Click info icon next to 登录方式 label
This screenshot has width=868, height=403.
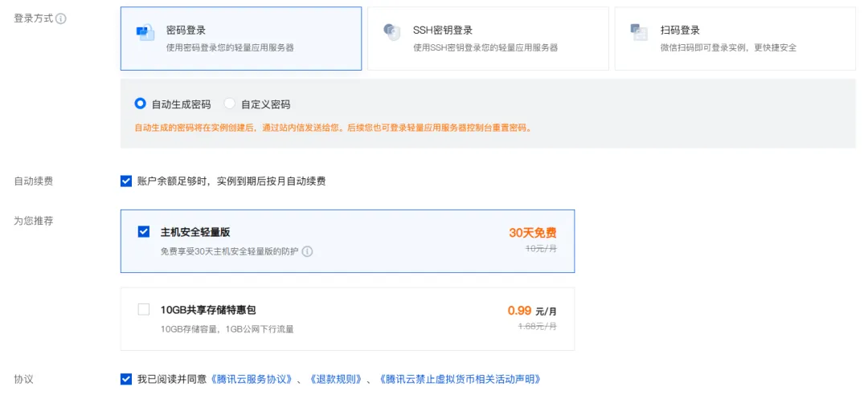point(62,18)
